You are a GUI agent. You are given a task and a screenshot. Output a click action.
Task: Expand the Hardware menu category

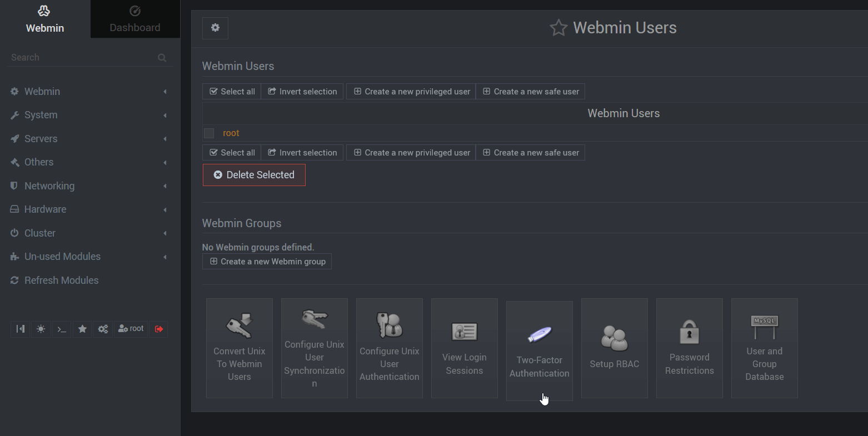click(x=89, y=209)
